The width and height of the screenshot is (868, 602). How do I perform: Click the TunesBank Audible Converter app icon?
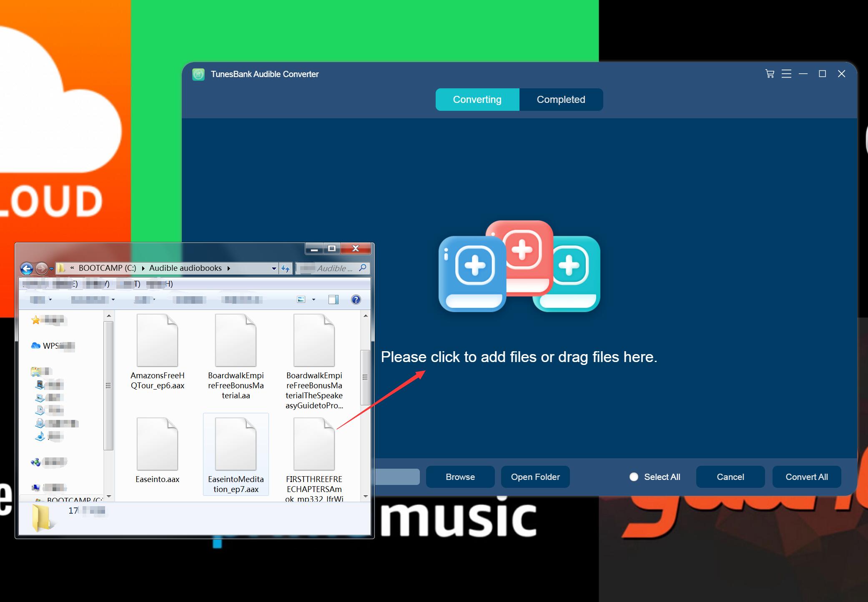(200, 74)
